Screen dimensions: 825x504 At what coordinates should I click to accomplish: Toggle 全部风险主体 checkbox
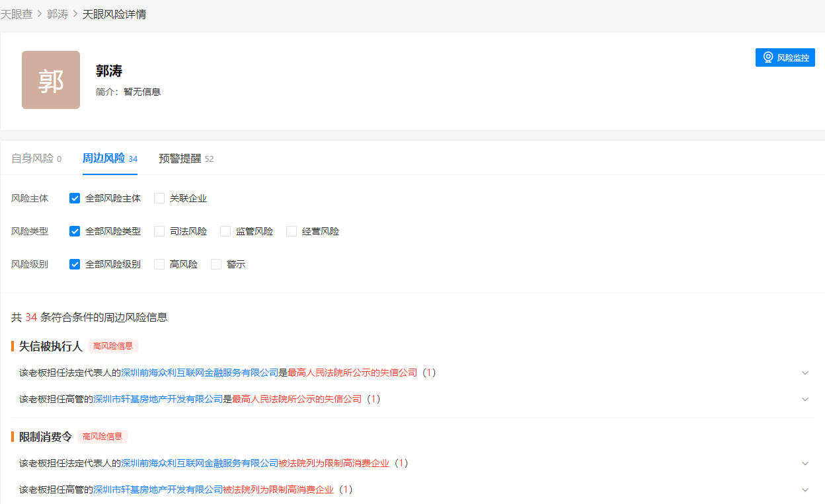75,198
